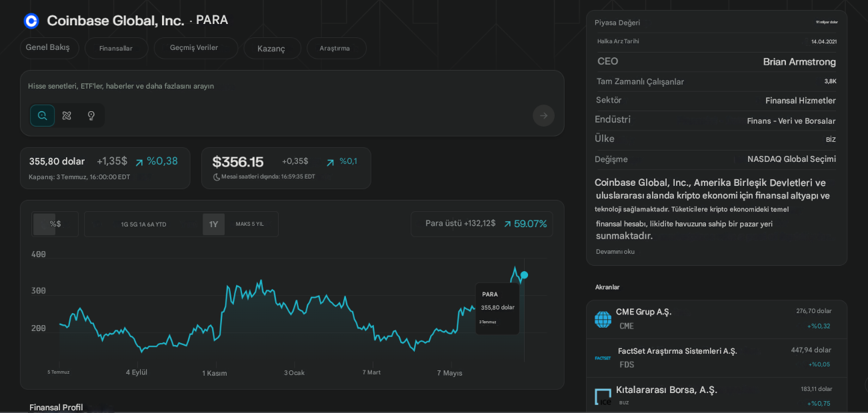This screenshot has height=413, width=868.
Task: Switch to the Finansallar tab
Action: (x=116, y=48)
